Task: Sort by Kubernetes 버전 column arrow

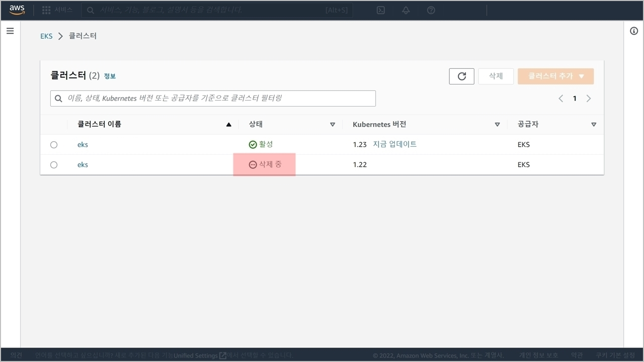Action: coord(498,125)
